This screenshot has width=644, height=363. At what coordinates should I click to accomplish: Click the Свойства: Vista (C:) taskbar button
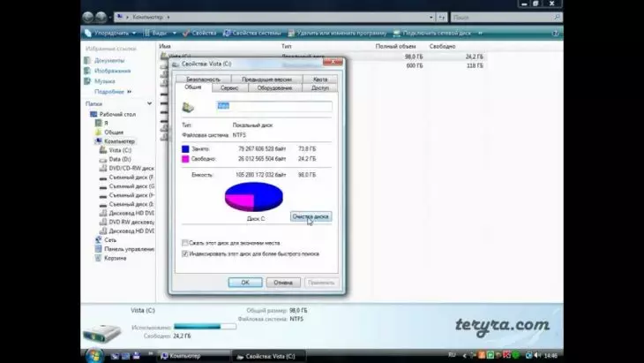(x=269, y=357)
